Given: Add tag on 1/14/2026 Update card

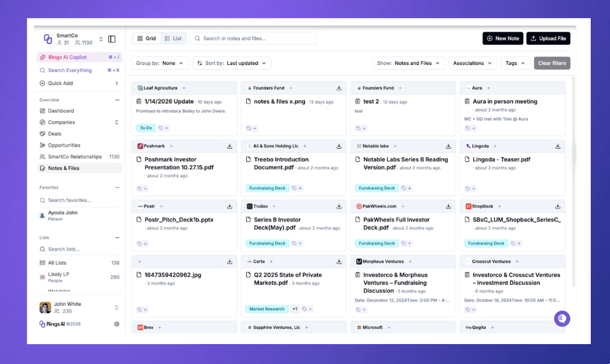Looking at the screenshot, I should click(x=164, y=128).
